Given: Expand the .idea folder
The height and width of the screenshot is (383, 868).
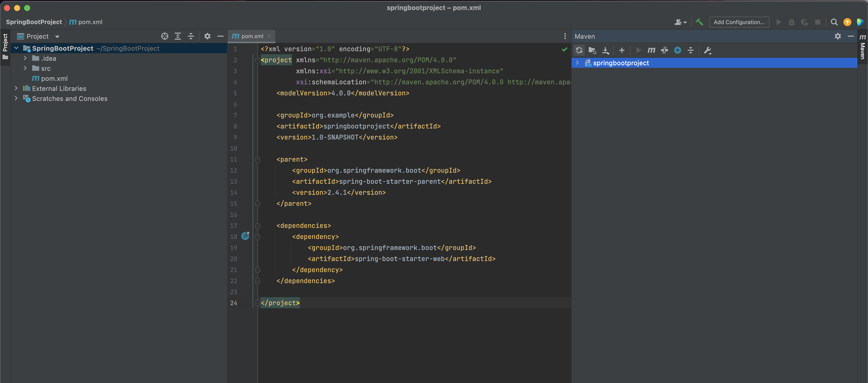Looking at the screenshot, I should (25, 58).
